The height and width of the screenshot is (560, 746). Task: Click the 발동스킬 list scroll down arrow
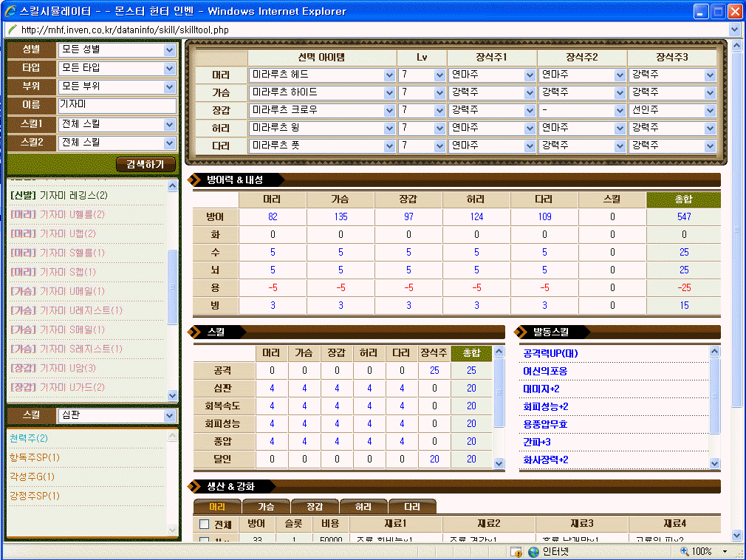714,463
